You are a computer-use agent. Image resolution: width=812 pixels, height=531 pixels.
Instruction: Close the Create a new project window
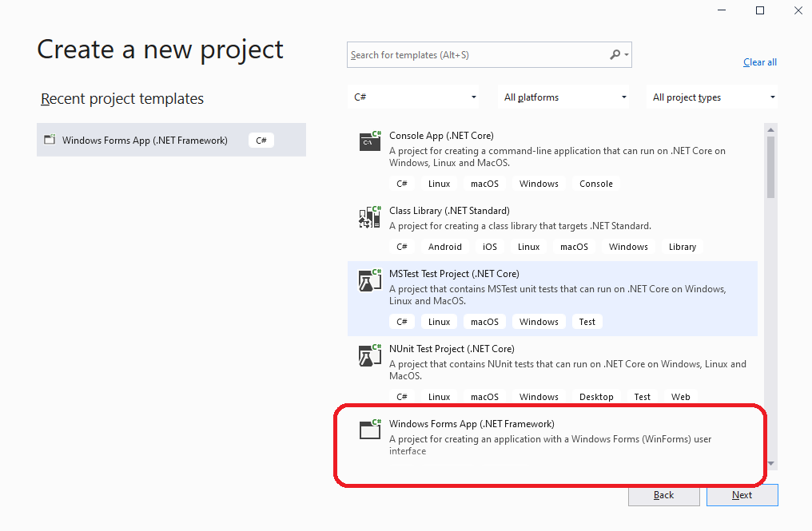click(798, 10)
